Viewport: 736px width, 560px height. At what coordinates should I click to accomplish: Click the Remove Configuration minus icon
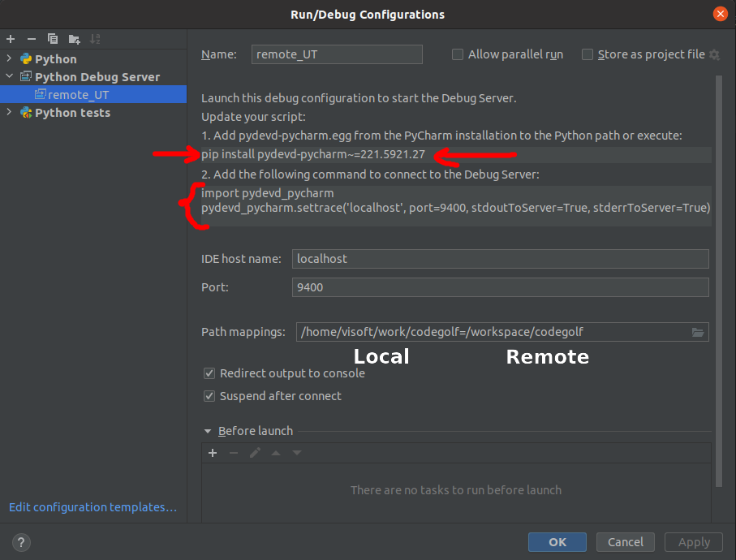32,39
